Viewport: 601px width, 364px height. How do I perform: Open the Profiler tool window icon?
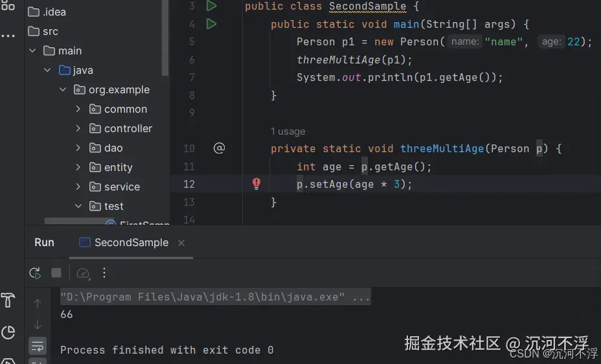[x=8, y=332]
